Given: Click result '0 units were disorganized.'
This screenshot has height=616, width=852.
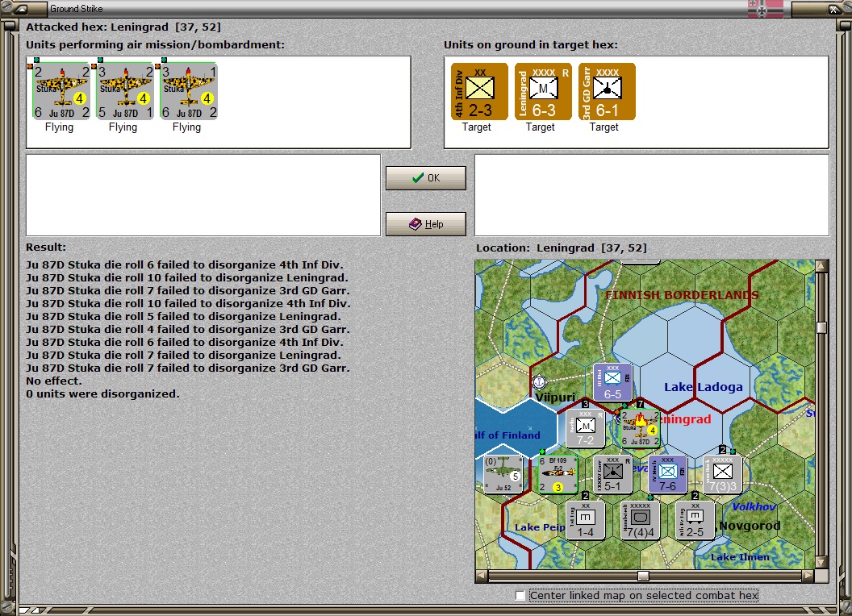Looking at the screenshot, I should [102, 393].
